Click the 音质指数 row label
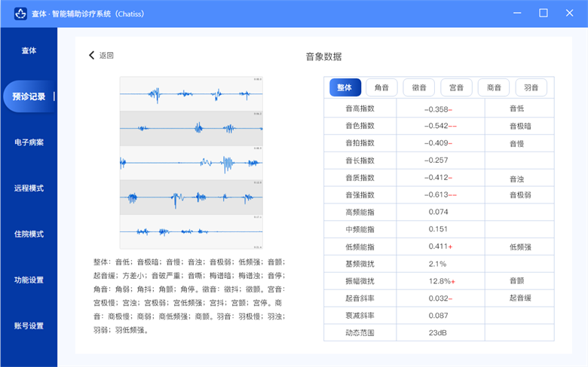The image size is (588, 367). click(360, 178)
